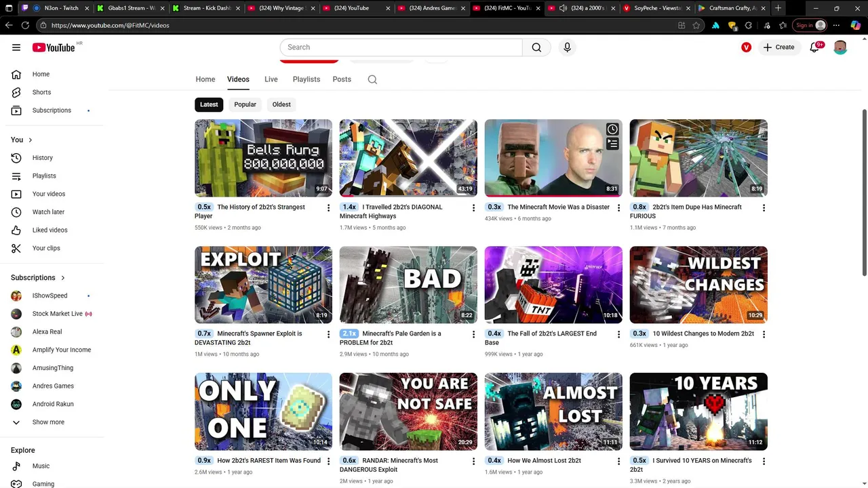Open ONLY ONE rarest item thumbnail
Viewport: 868px width, 488px height.
(263, 411)
